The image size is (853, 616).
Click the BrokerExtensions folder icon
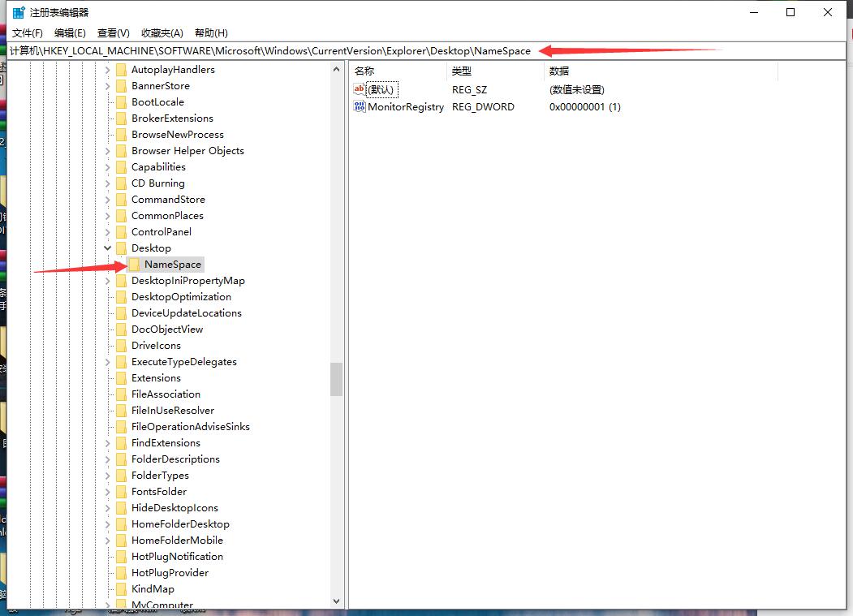pyautogui.click(x=121, y=118)
